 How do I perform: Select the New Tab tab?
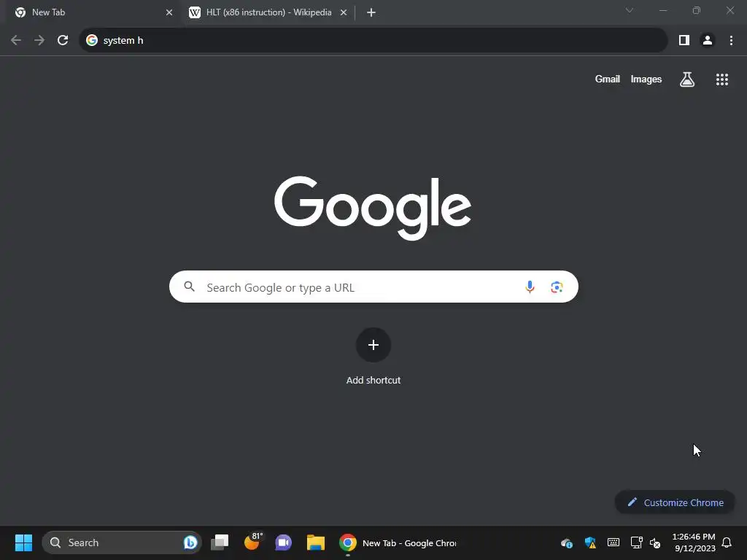(93, 12)
